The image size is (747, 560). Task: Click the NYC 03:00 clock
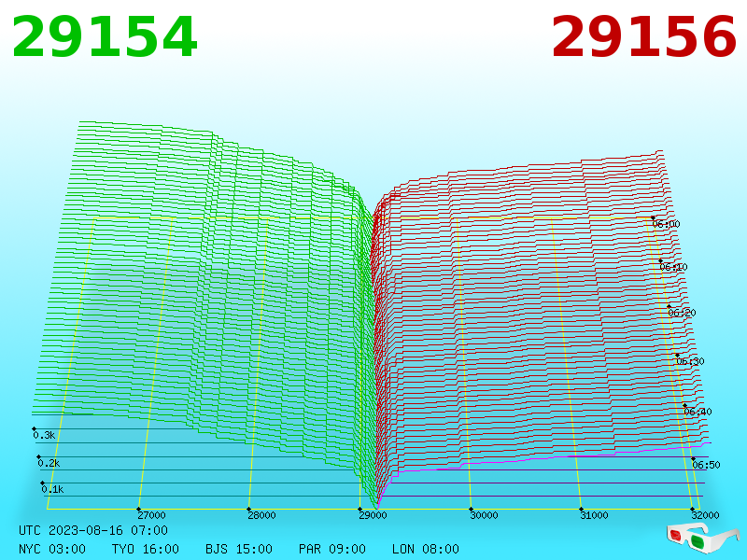52,549
